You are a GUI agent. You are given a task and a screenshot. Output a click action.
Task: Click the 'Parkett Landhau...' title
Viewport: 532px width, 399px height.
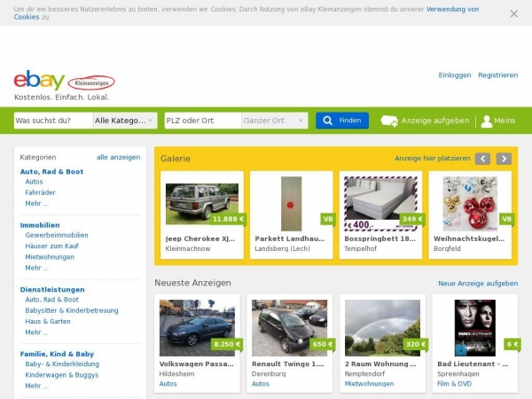(290, 239)
